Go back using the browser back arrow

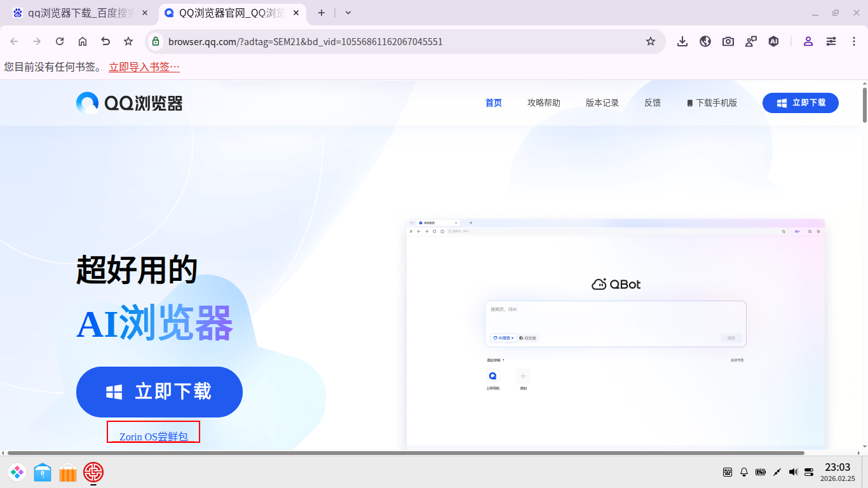pyautogui.click(x=14, y=41)
